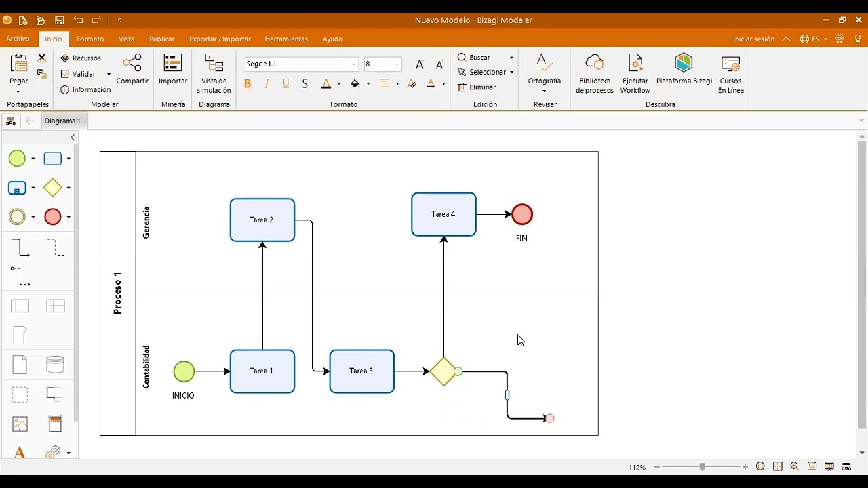This screenshot has width=868, height=488.
Task: Expand the Buscar dropdown arrow
Action: tap(511, 58)
